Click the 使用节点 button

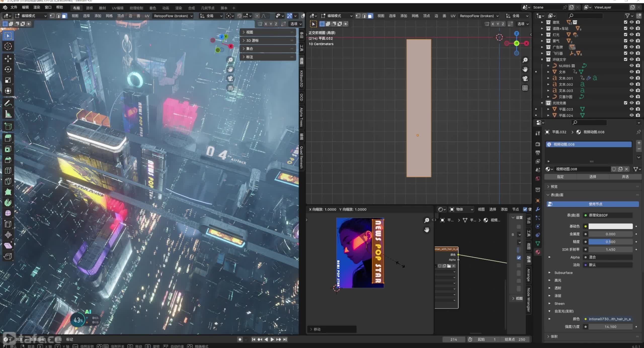pyautogui.click(x=593, y=204)
